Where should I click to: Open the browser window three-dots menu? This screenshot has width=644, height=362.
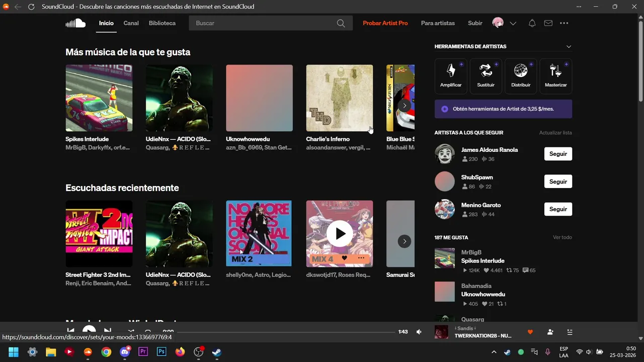pos(579,7)
